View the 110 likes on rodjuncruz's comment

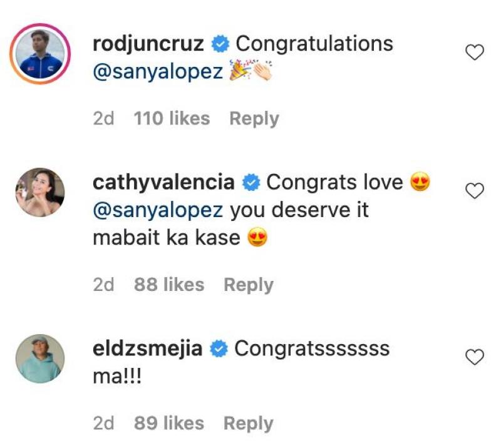coord(172,118)
